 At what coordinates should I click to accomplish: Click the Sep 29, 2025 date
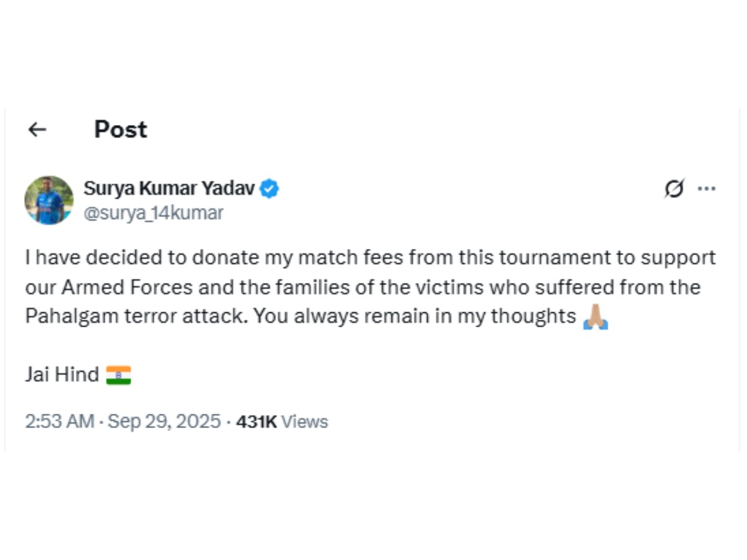[x=164, y=422]
